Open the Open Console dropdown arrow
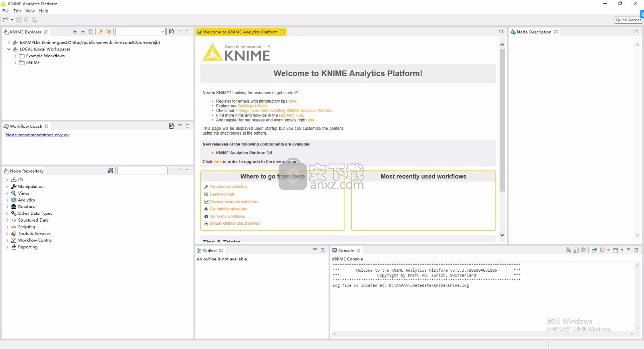 [622, 250]
